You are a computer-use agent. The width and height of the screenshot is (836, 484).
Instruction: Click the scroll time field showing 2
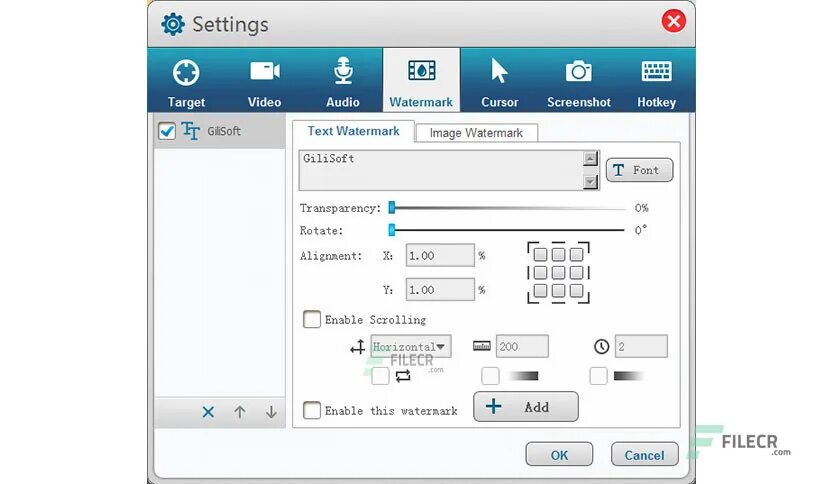click(x=641, y=346)
